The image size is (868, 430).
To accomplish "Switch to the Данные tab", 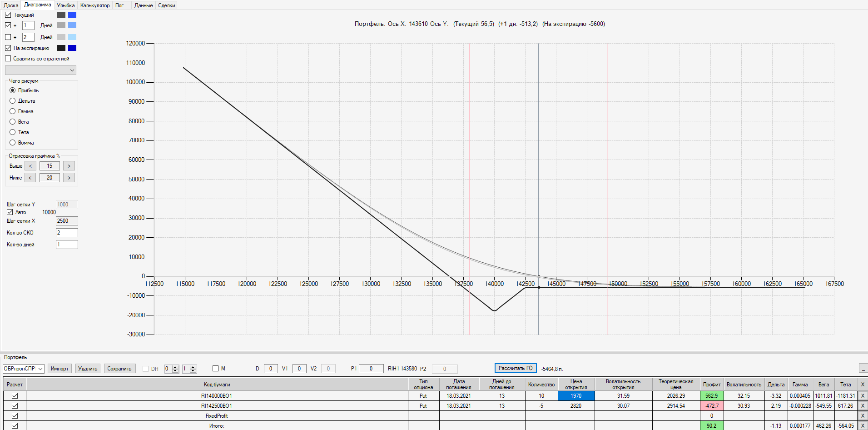I will pyautogui.click(x=144, y=5).
